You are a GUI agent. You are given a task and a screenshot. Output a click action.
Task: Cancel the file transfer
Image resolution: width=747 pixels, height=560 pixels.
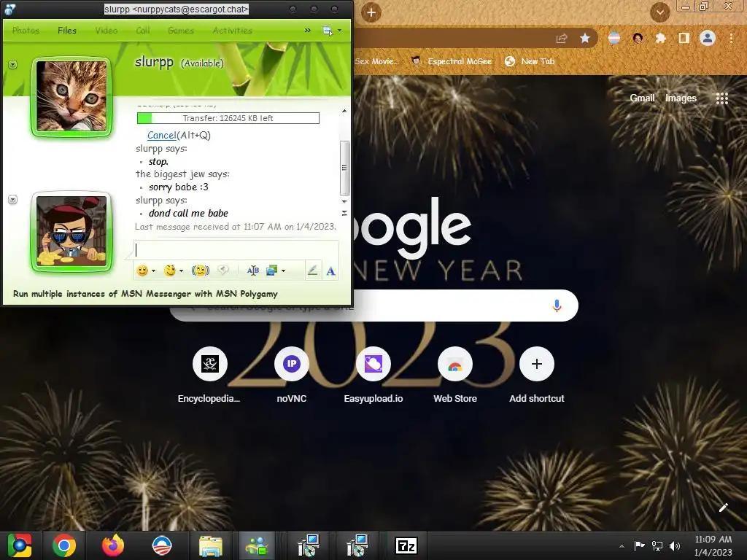tap(161, 135)
